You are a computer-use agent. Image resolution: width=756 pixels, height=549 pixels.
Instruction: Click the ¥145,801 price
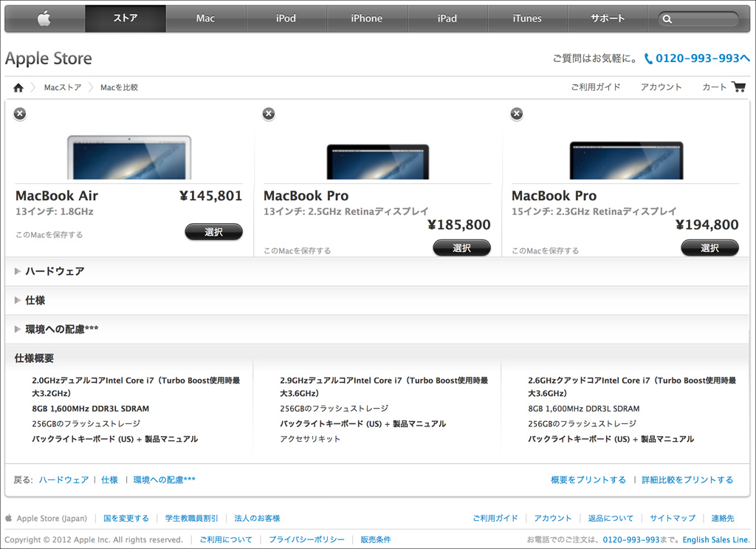[x=210, y=196]
